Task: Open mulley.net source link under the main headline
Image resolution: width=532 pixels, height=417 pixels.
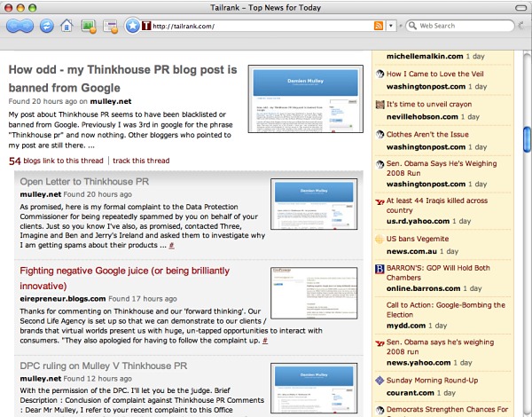Action: tap(111, 101)
